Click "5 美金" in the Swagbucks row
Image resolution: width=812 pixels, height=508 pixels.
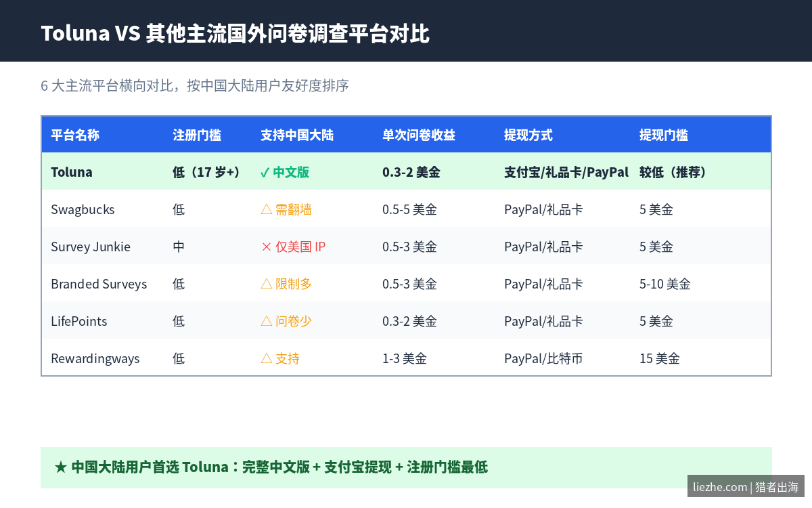(656, 209)
